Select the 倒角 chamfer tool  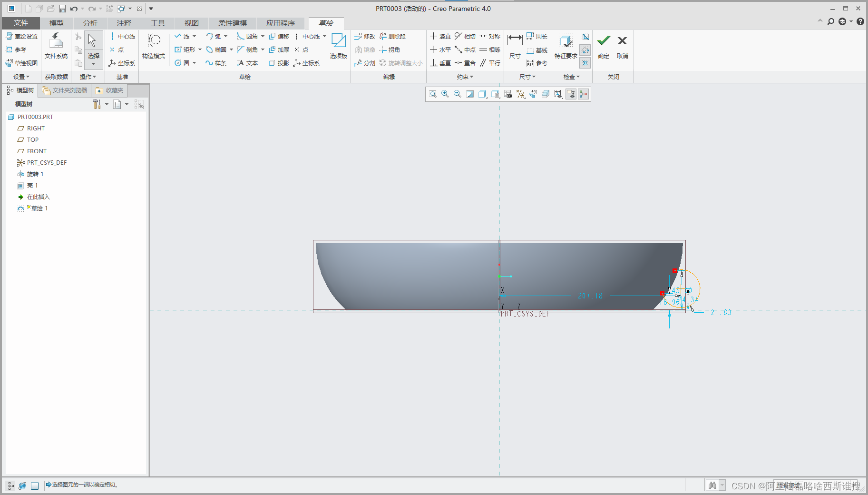[x=247, y=49]
